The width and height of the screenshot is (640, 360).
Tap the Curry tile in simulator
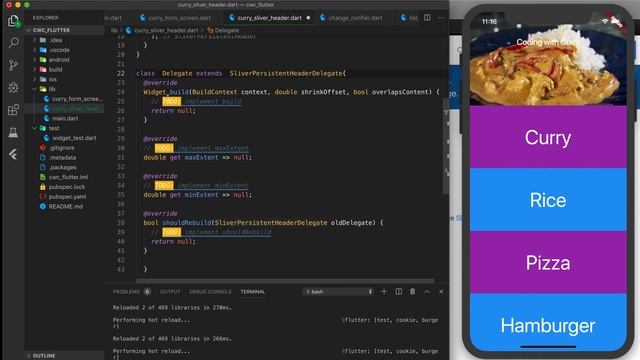tap(548, 137)
